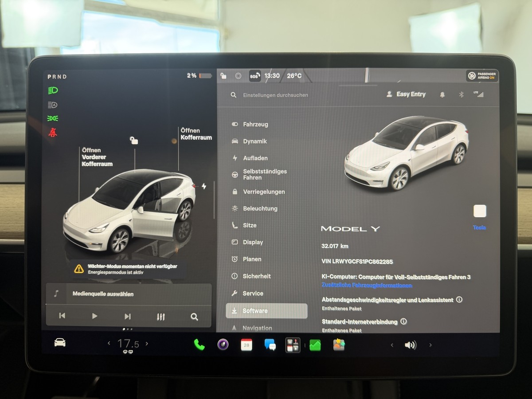
Task: Open the phone app in the dock
Action: point(199,344)
